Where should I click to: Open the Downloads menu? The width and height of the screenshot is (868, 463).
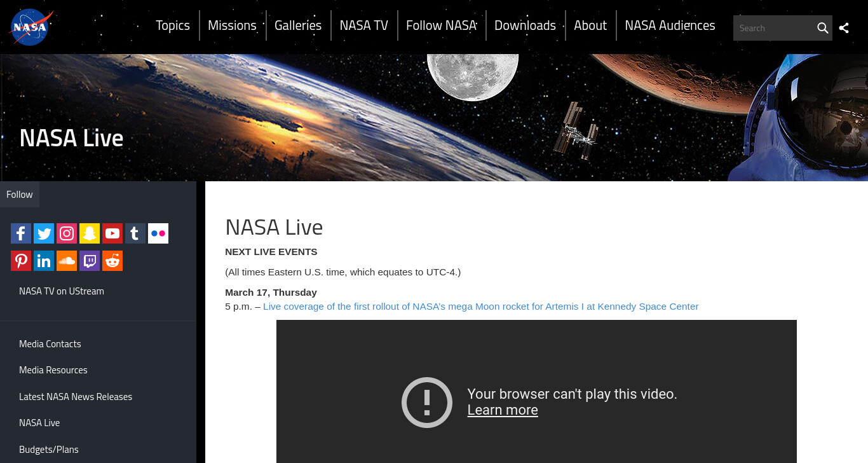[x=525, y=25]
